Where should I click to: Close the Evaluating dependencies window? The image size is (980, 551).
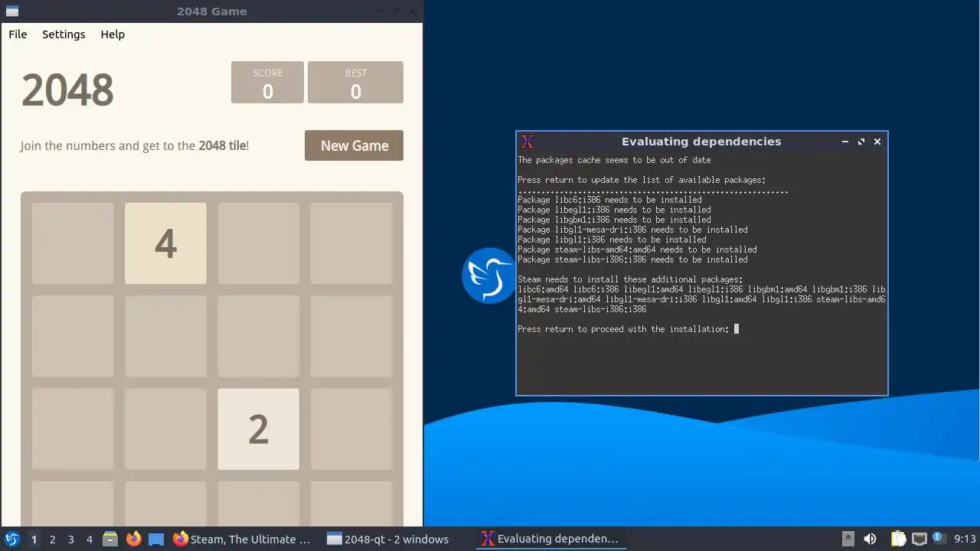tap(877, 142)
